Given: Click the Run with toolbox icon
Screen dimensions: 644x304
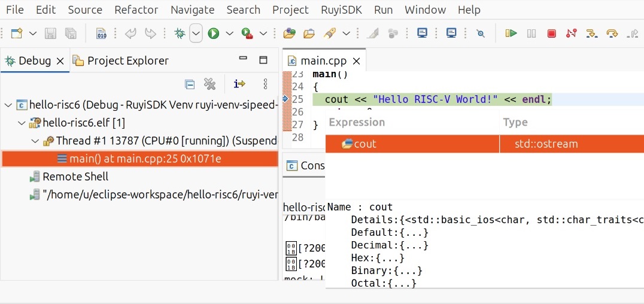Looking at the screenshot, I should (x=247, y=34).
